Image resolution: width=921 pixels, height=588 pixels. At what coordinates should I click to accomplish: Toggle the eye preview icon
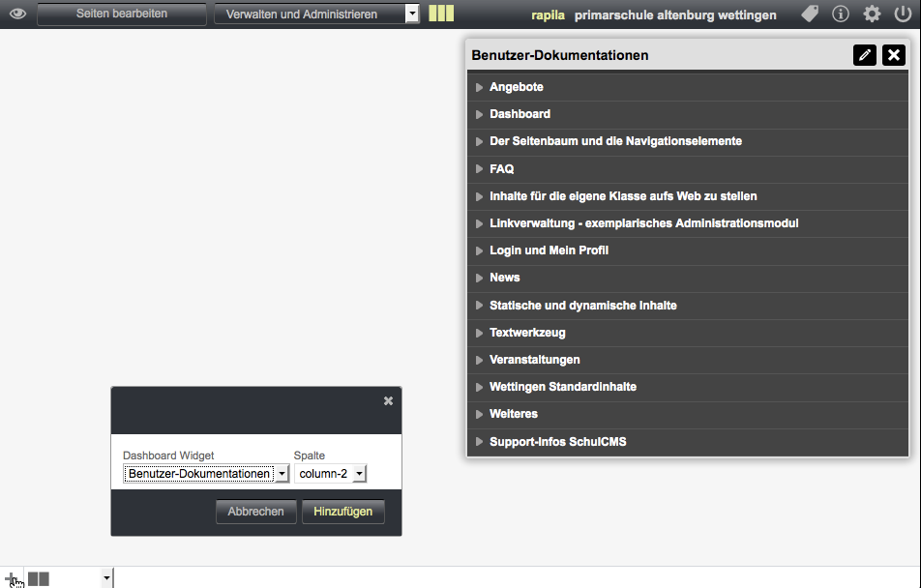17,14
